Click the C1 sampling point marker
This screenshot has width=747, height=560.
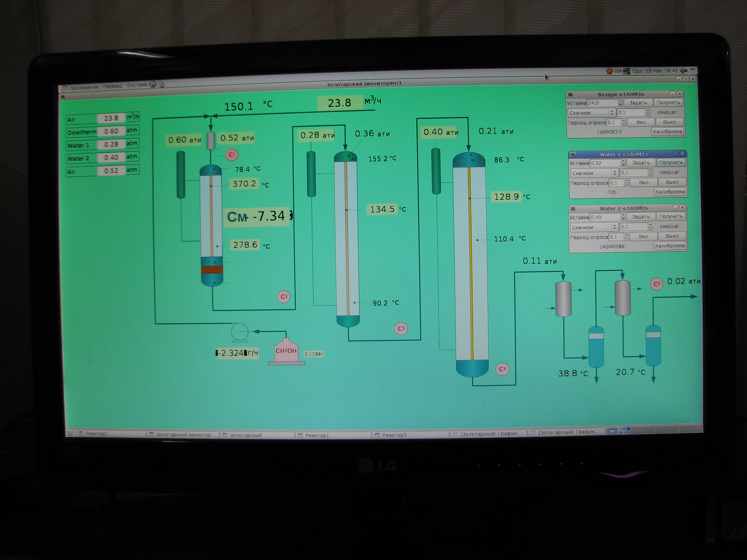(232, 155)
